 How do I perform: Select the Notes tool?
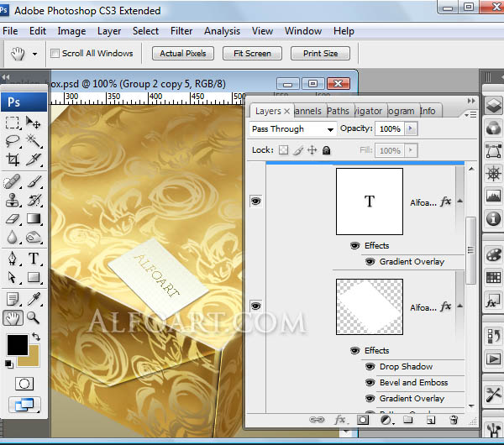pos(13,299)
